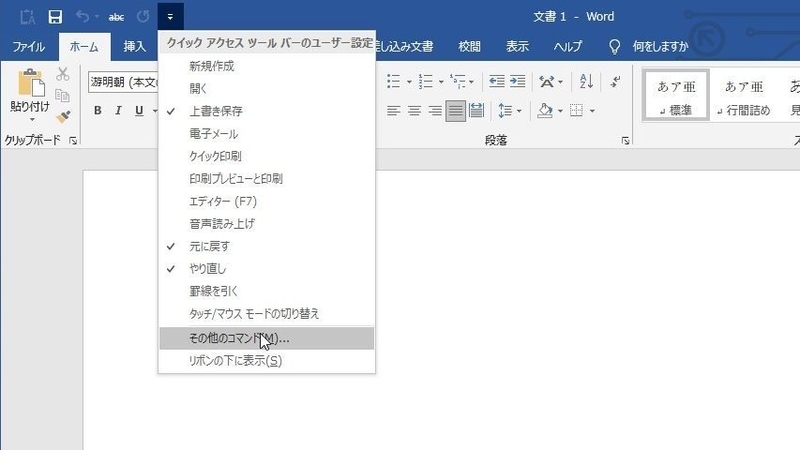Toggle Italic formatting
This screenshot has height=450, width=800.
[118, 111]
